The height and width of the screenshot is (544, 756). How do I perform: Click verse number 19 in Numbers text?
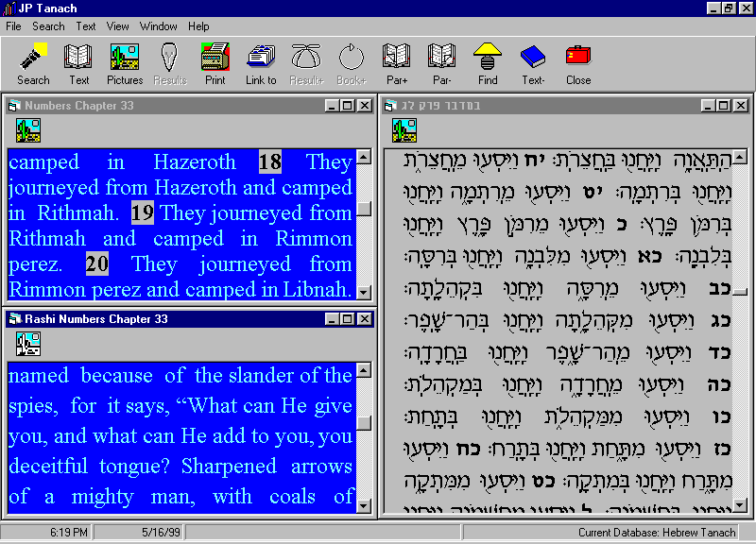[143, 213]
